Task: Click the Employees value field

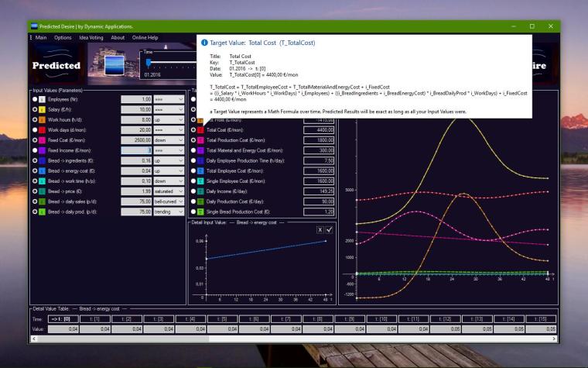Action: pyautogui.click(x=136, y=99)
